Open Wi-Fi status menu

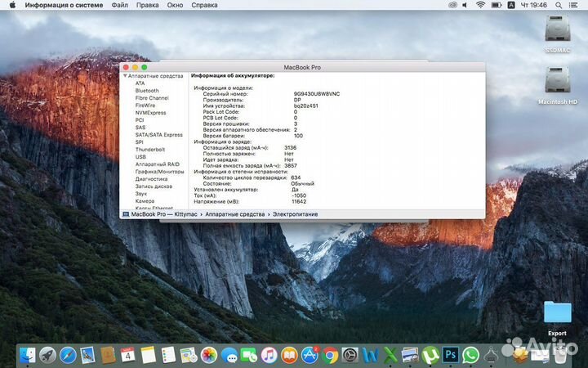[x=480, y=5]
